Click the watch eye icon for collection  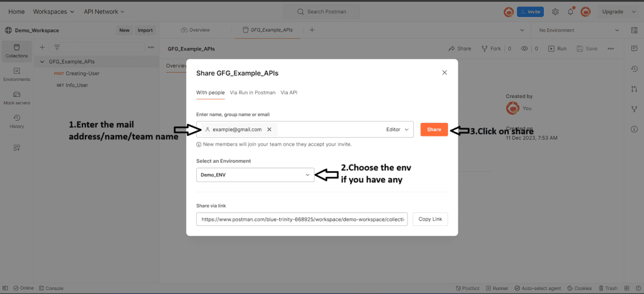click(525, 49)
